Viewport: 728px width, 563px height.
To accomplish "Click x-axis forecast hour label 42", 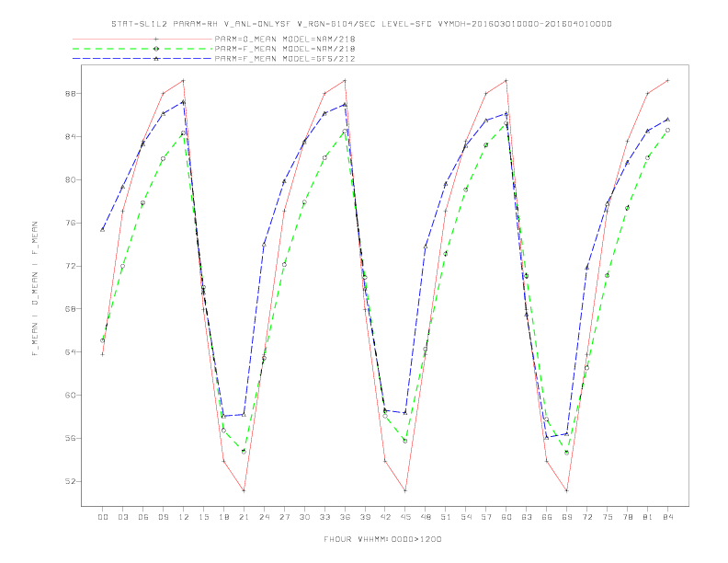I will point(385,517).
